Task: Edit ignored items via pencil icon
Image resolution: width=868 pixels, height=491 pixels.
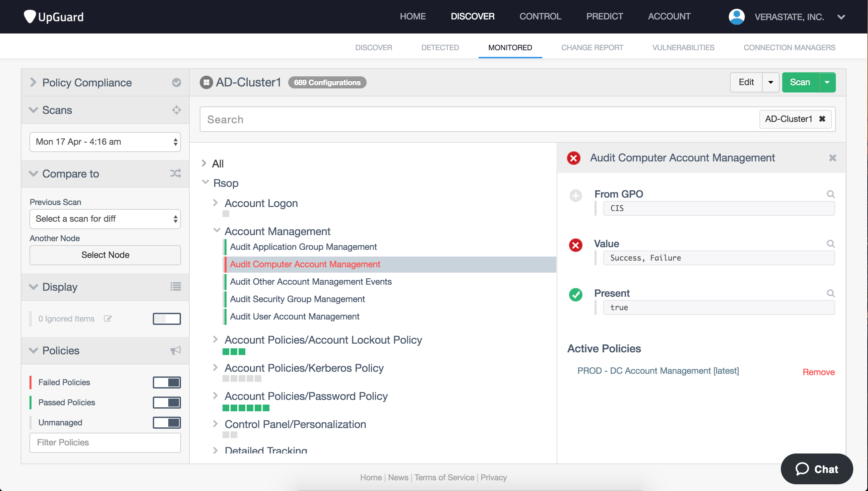Action: click(x=108, y=319)
